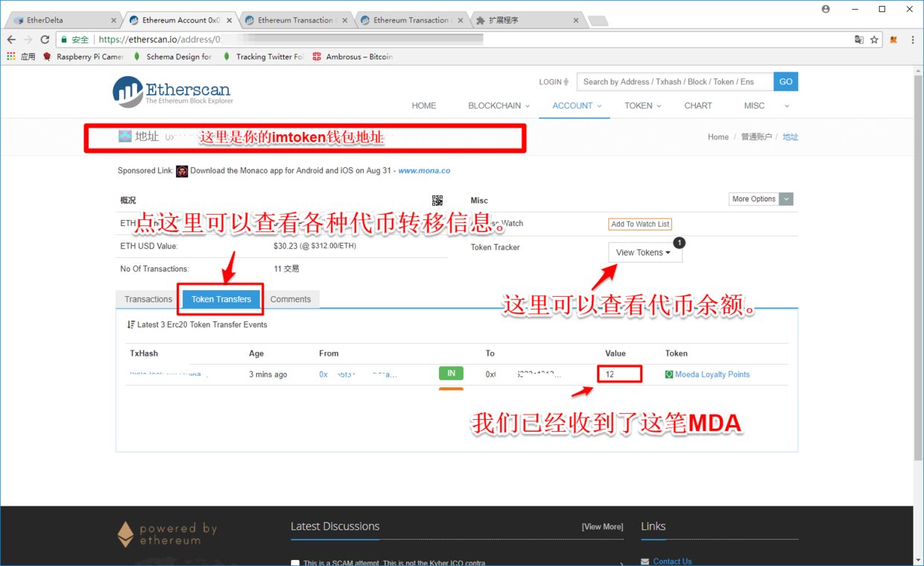
Task: Open a new browser tab
Action: 597,20
